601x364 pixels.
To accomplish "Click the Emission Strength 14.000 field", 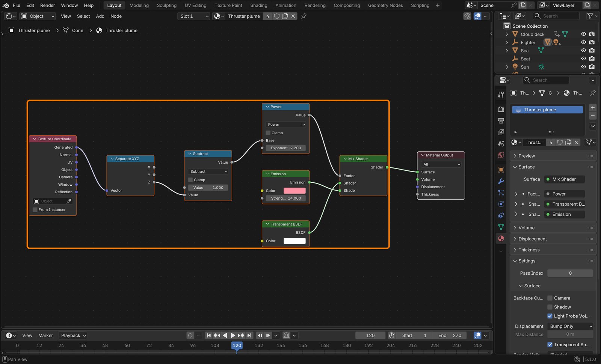I will pos(286,198).
